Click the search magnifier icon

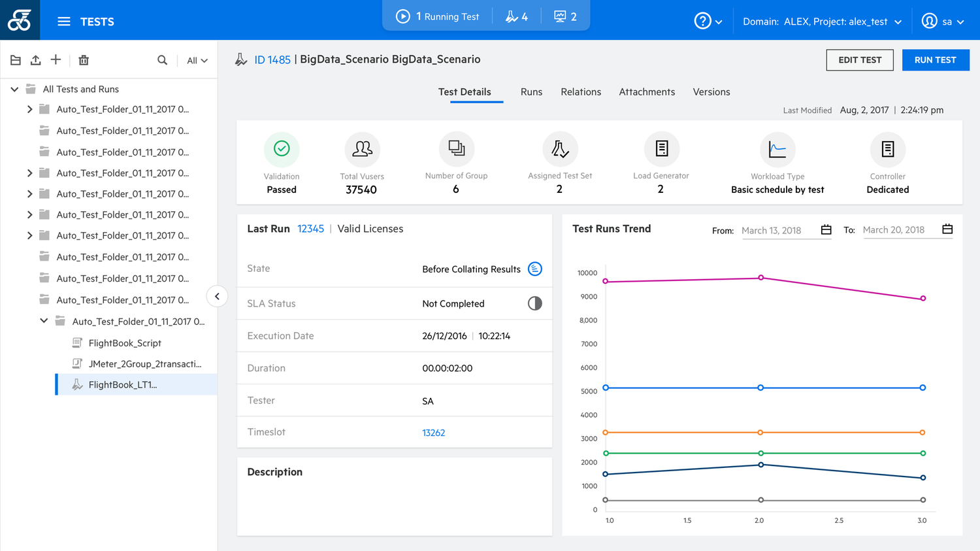162,60
